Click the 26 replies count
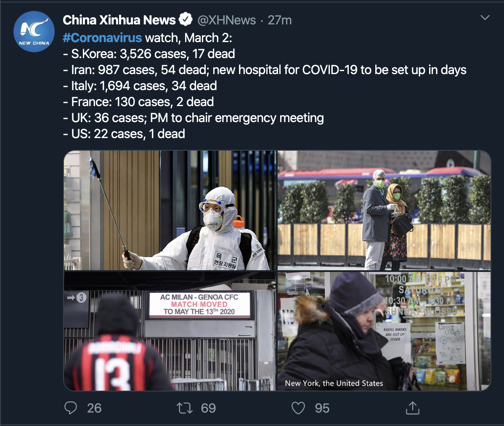Screen dimensions: 504x426 [x=94, y=408]
